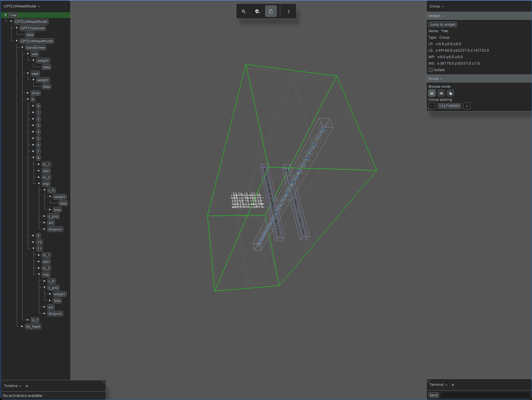This screenshot has height=400, width=532.
Task: Collapse the transformer tree node
Action: (x=22, y=48)
